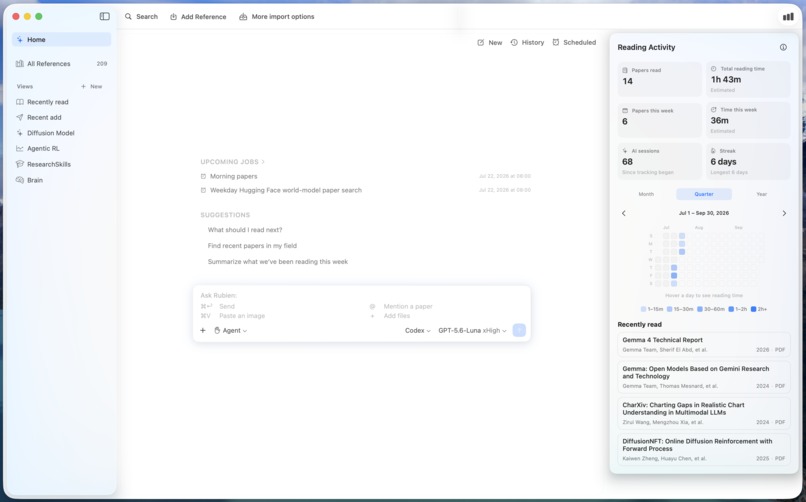Click the Recently read book icon
Viewport: 806px width, 502px height.
click(x=20, y=102)
